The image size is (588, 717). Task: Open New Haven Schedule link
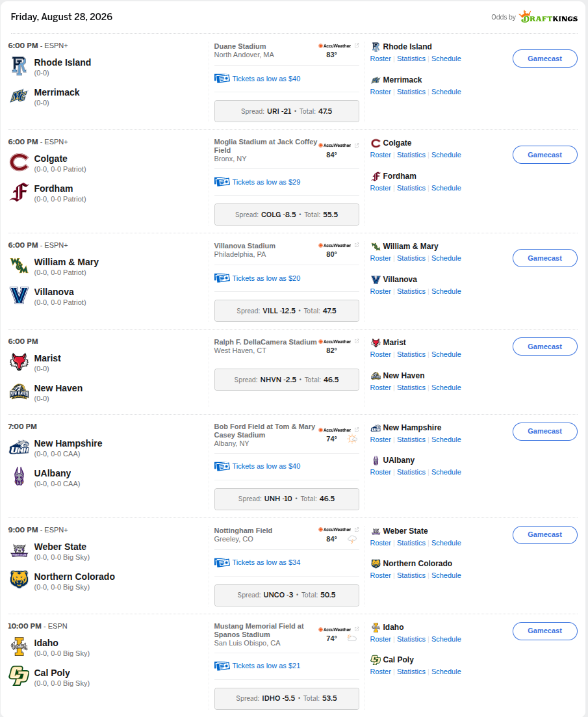pyautogui.click(x=446, y=387)
